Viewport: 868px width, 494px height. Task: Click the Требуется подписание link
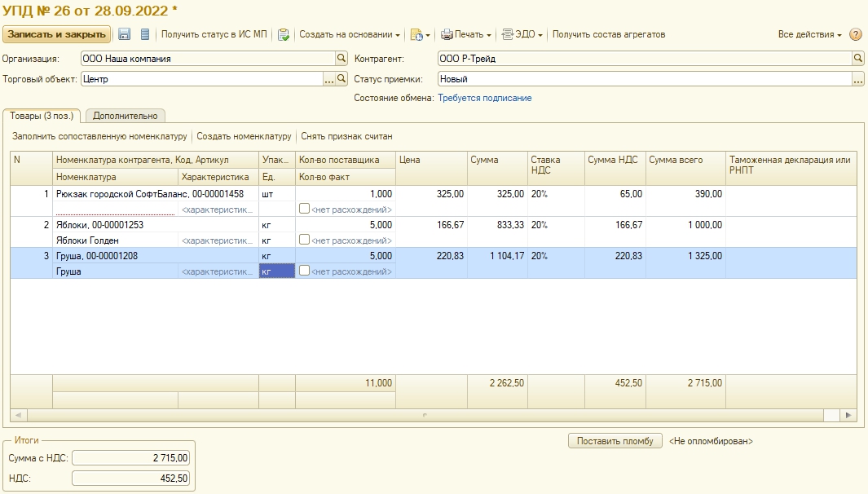point(485,98)
